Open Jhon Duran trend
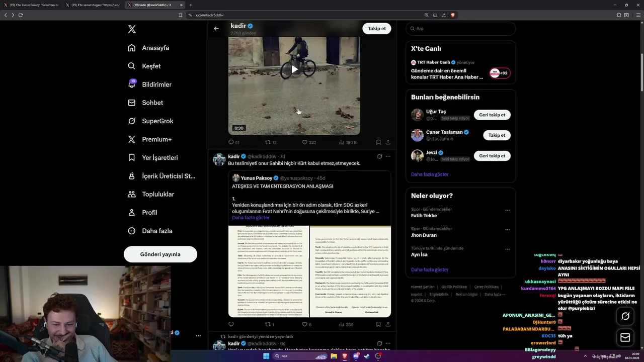This screenshot has width=644, height=362. tap(424, 235)
